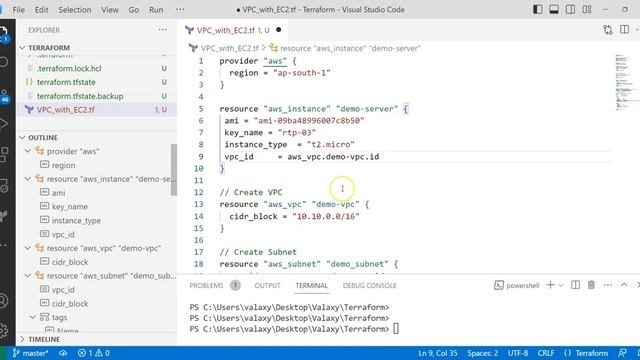Create a new terminal with plus icon
Viewport: 640px width, 360px height.
coord(550,285)
